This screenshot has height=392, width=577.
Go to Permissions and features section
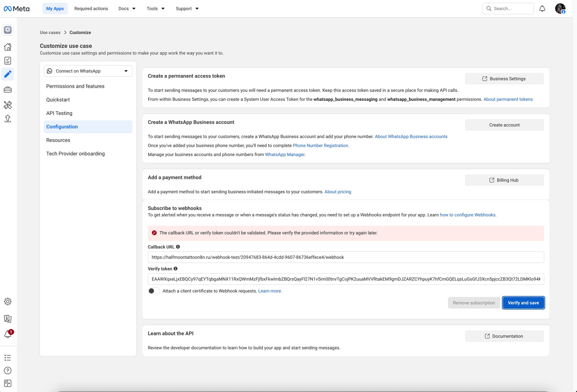point(75,86)
